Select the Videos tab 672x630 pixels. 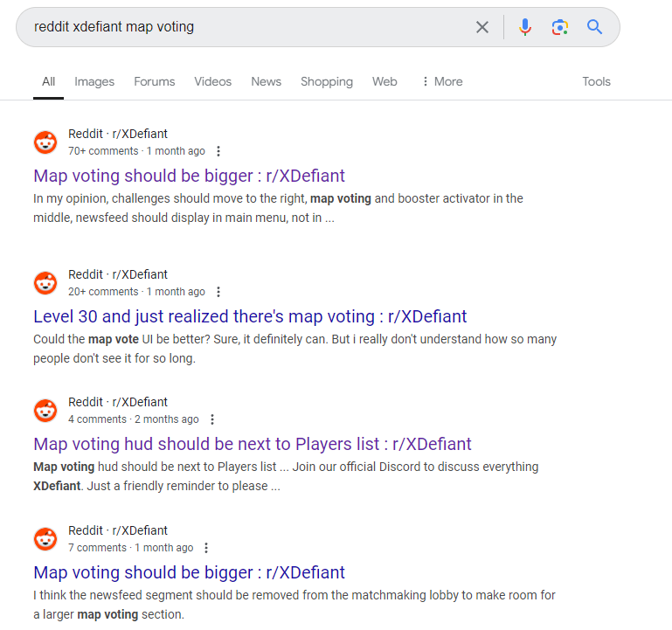click(x=212, y=81)
